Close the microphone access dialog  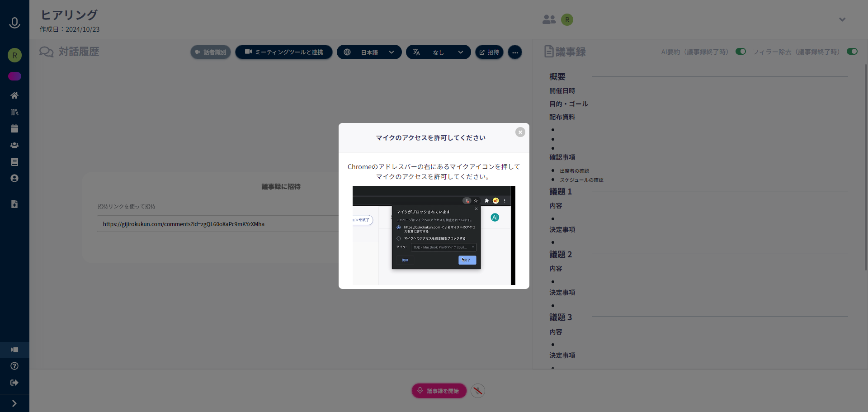(520, 132)
